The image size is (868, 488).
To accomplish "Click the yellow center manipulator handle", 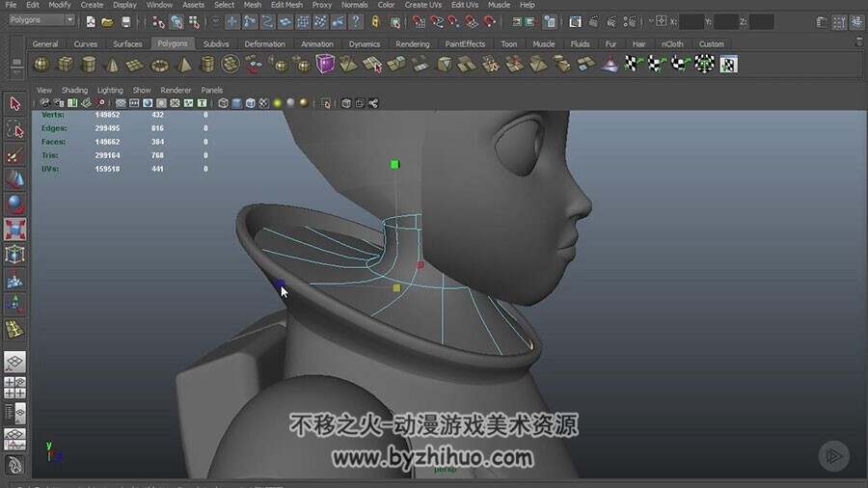I will pyautogui.click(x=396, y=287).
